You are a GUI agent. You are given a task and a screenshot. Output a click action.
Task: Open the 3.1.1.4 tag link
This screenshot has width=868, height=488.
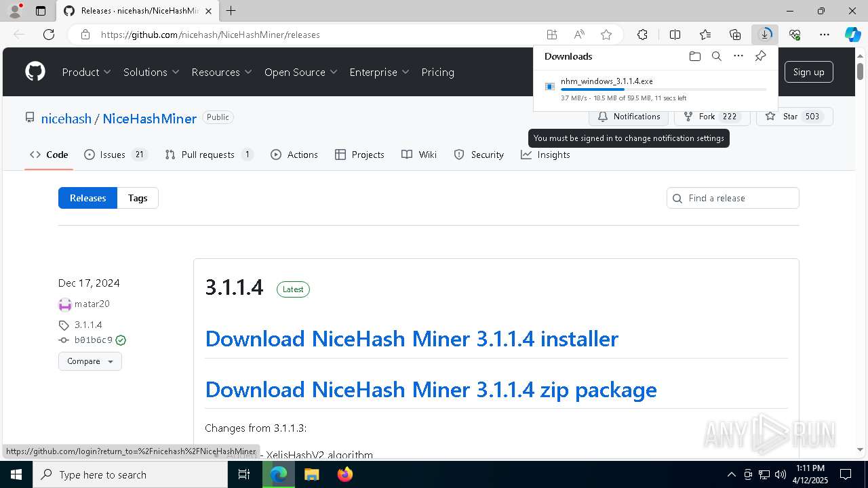(x=88, y=325)
